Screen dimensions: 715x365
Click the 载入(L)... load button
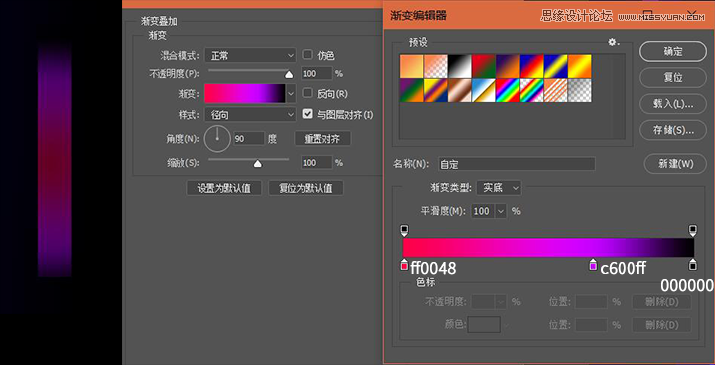pyautogui.click(x=673, y=104)
